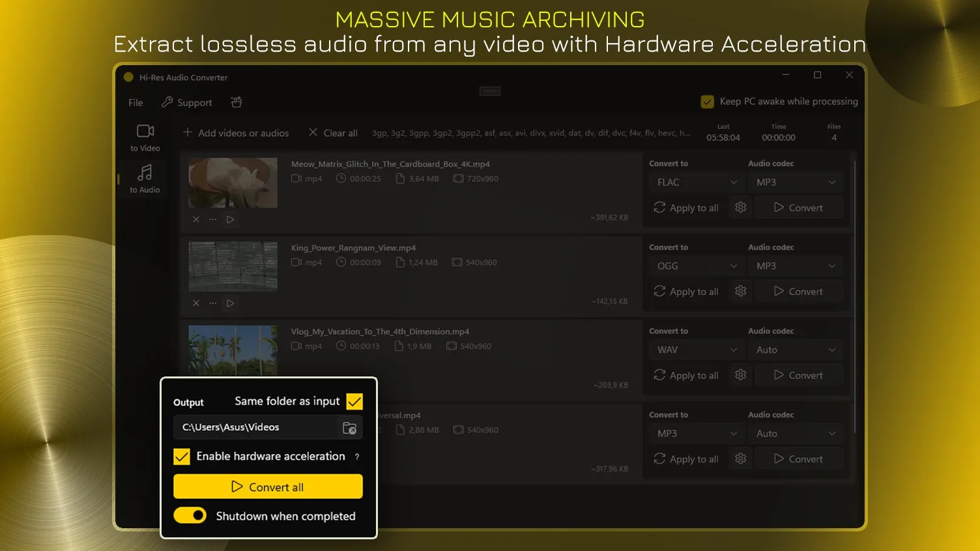This screenshot has width=980, height=551.
Task: Open Audio codec dropdown for Vlog_My_Vacation file
Action: pyautogui.click(x=796, y=350)
